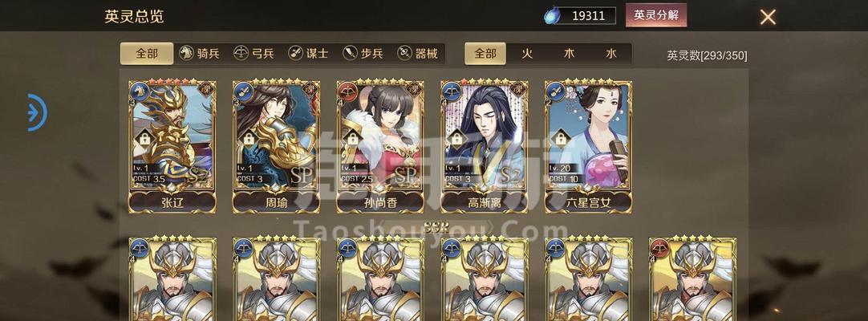The image size is (868, 321).
Task: Toggle lock icon on 周瑜 card
Action: [x=249, y=138]
